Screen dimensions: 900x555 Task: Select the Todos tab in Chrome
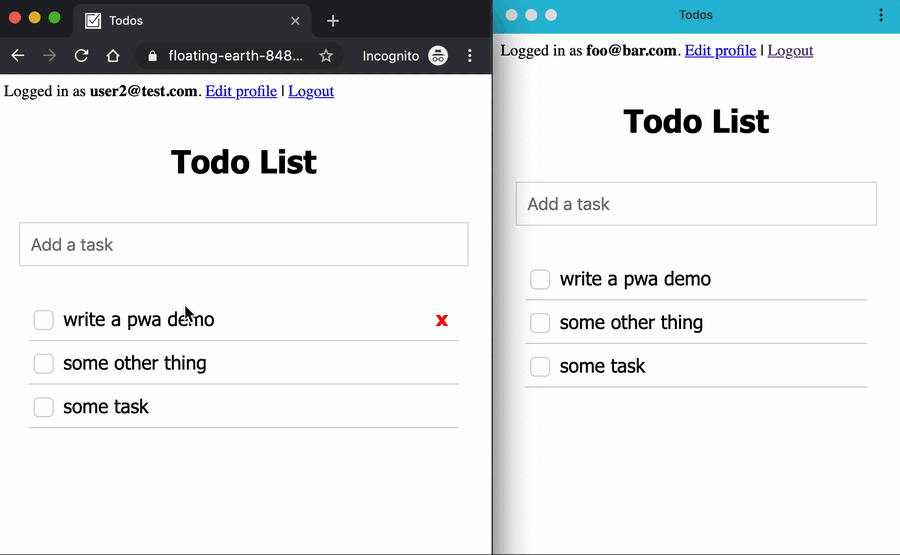pyautogui.click(x=192, y=21)
